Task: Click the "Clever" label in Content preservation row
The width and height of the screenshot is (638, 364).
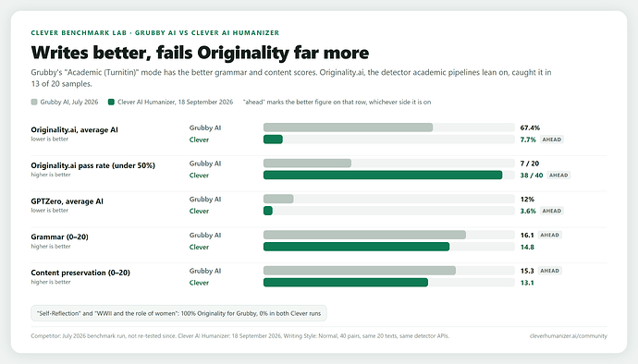Action: click(199, 283)
